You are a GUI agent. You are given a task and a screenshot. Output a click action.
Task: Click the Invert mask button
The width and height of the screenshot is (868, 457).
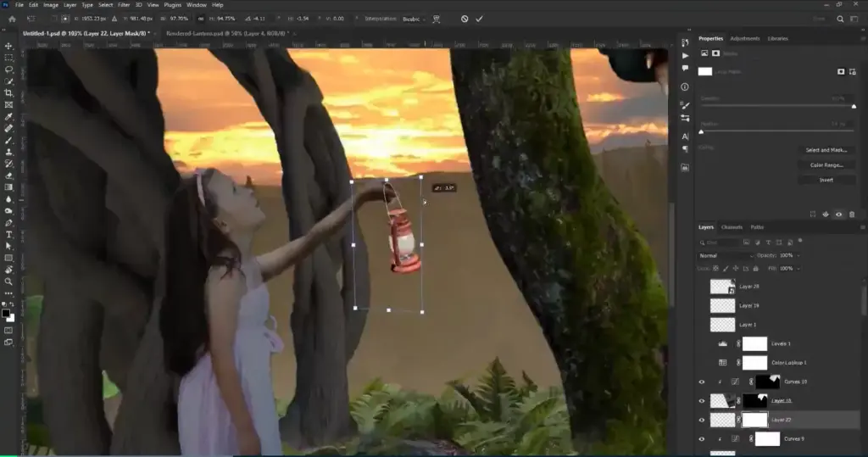[x=826, y=180]
